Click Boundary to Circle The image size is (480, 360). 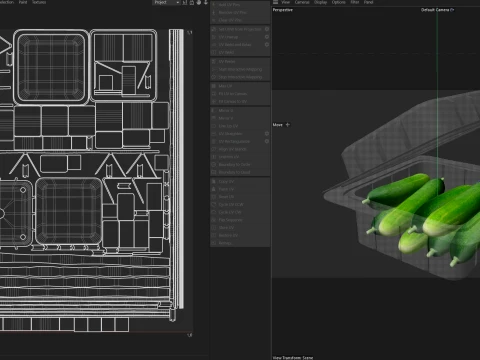click(240, 164)
